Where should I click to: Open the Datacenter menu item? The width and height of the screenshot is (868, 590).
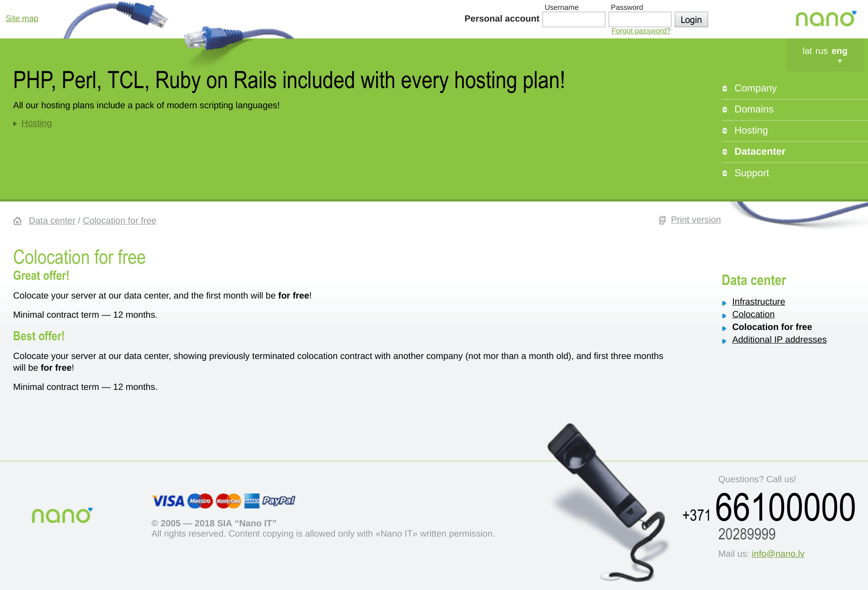coord(760,151)
